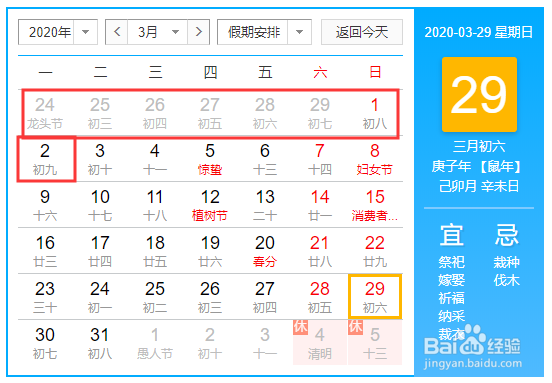This screenshot has height=383, width=552.
Task: Select February 26 初四
Action: pyautogui.click(x=155, y=113)
